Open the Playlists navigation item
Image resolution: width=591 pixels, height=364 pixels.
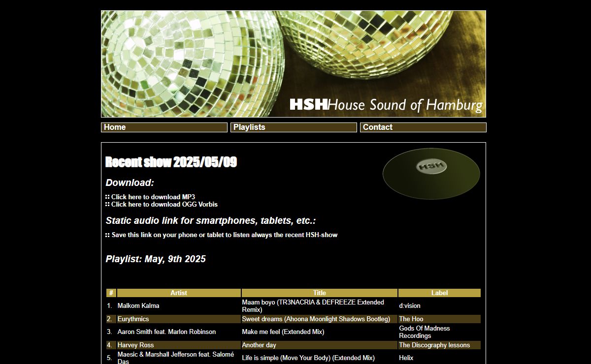[294, 127]
